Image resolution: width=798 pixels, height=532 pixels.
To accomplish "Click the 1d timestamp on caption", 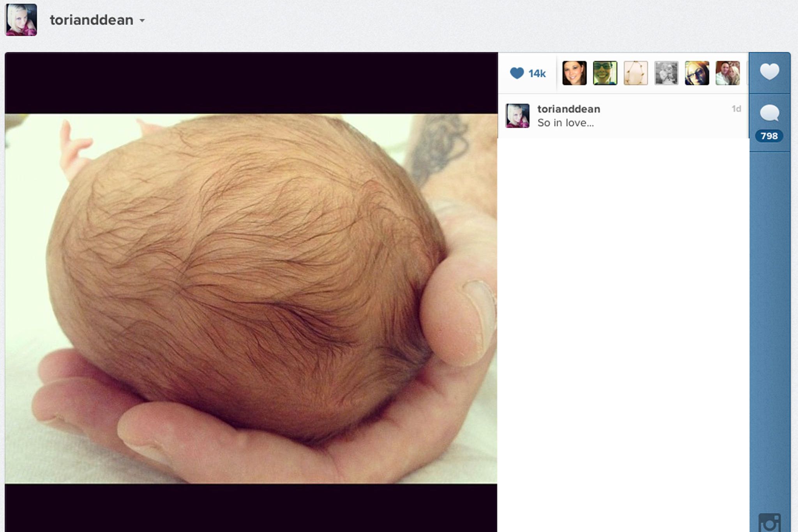I will (736, 109).
